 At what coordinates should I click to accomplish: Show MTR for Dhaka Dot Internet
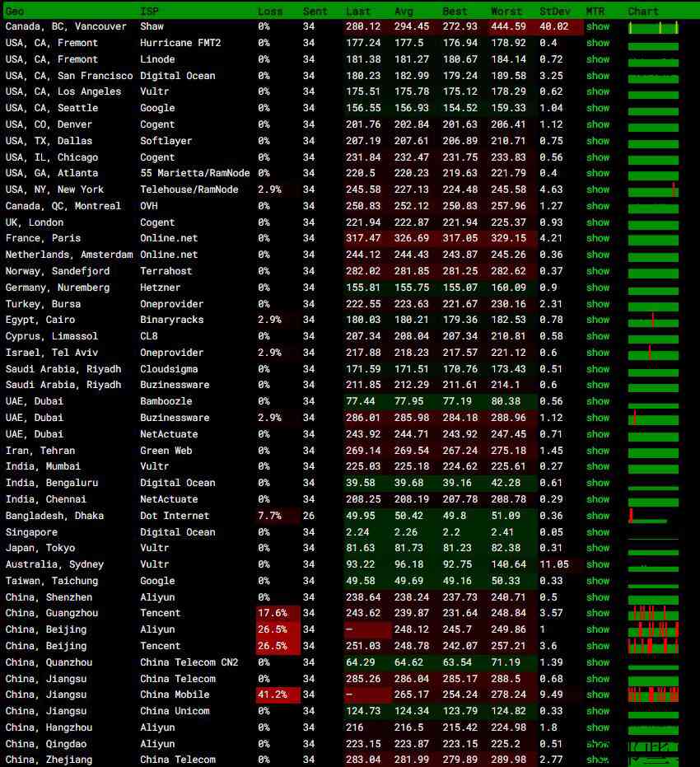tap(598, 516)
